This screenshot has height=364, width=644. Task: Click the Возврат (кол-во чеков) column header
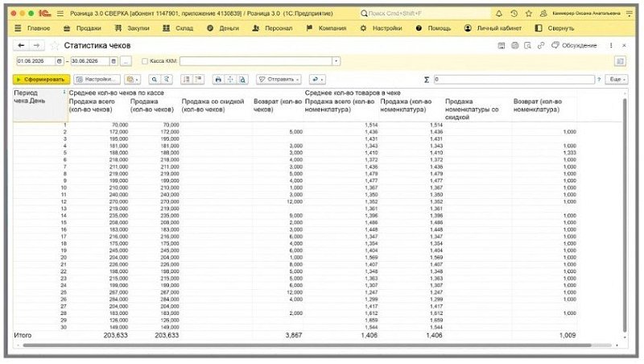click(x=278, y=105)
